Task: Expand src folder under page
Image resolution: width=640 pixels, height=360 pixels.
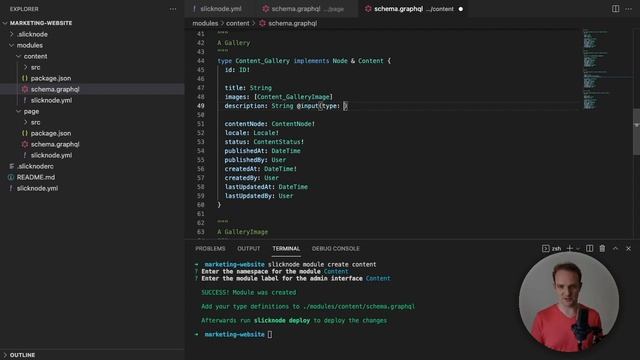Action: [36, 122]
